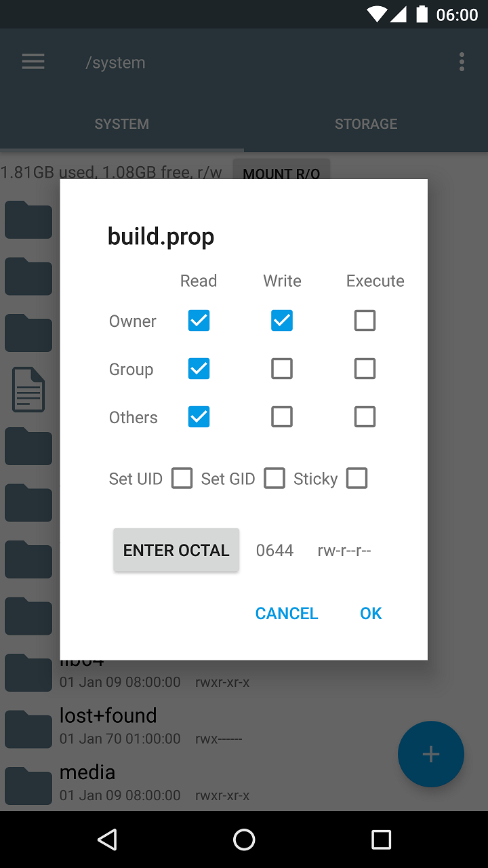The width and height of the screenshot is (488, 868).
Task: Open the folder above the document icon
Action: pos(28,333)
